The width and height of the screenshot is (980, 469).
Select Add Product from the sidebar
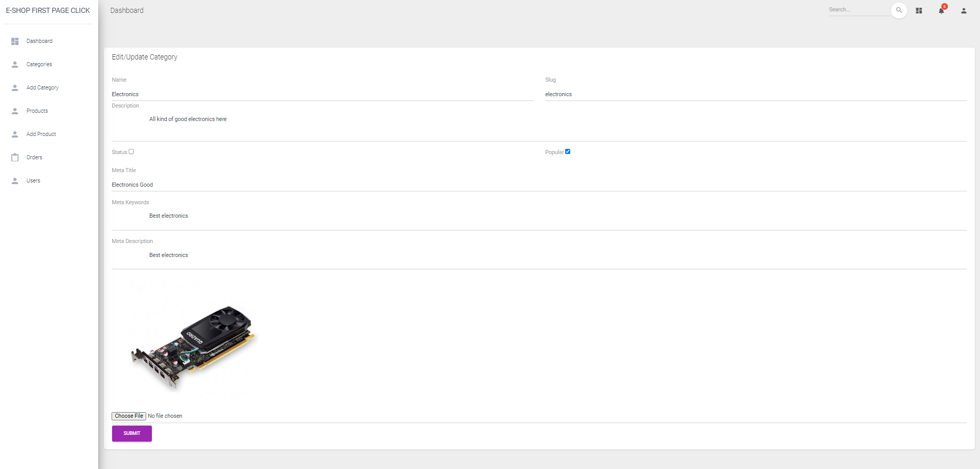41,134
